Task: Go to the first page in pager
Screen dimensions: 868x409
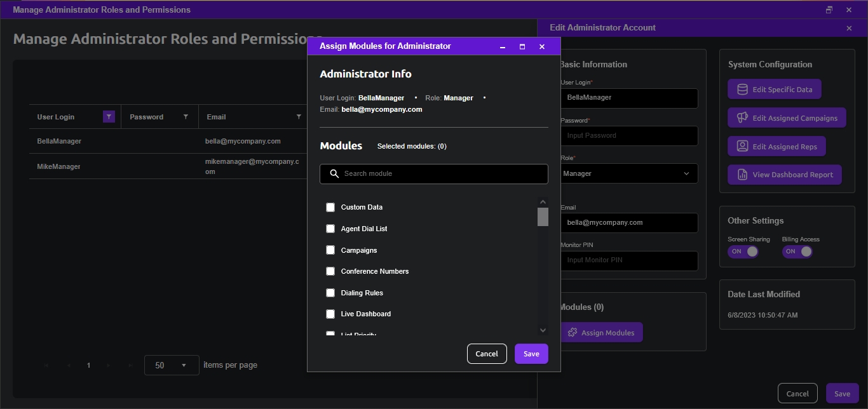Action: 47,365
